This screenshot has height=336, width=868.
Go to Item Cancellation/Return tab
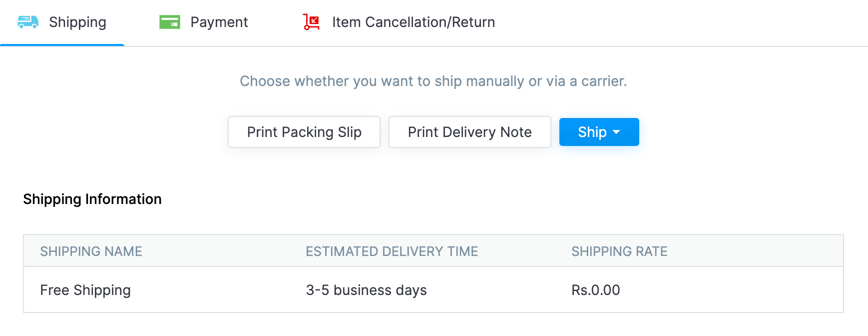pos(413,22)
